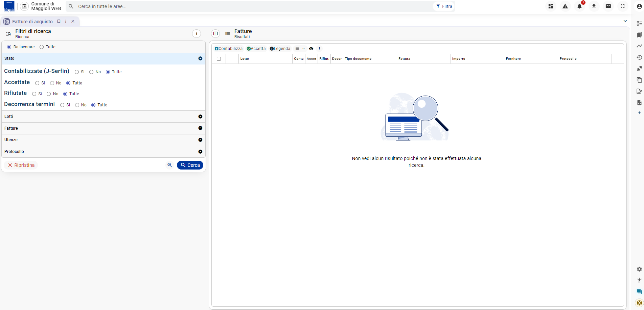Sort by Fornitore column header
Image resolution: width=644 pixels, height=310 pixels.
[x=531, y=59]
